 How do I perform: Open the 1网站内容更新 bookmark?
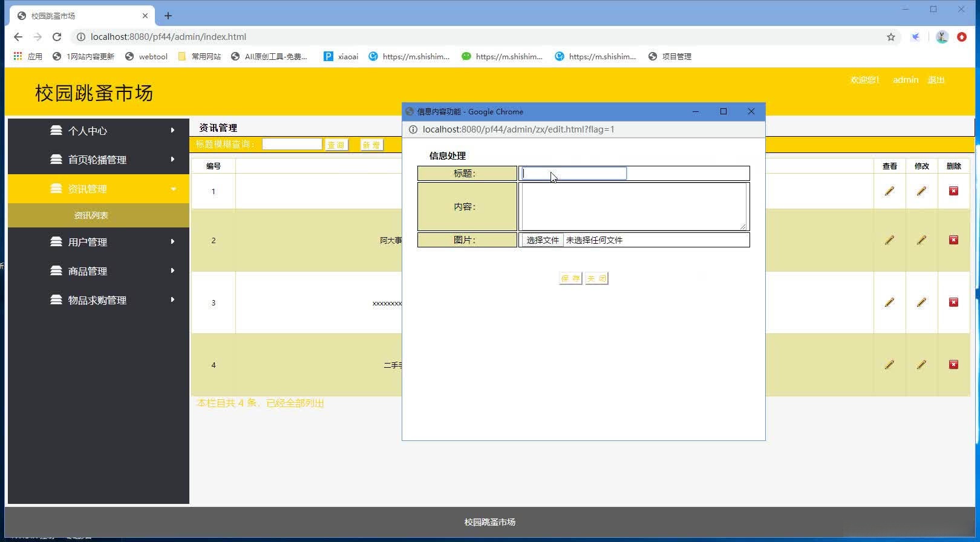83,56
